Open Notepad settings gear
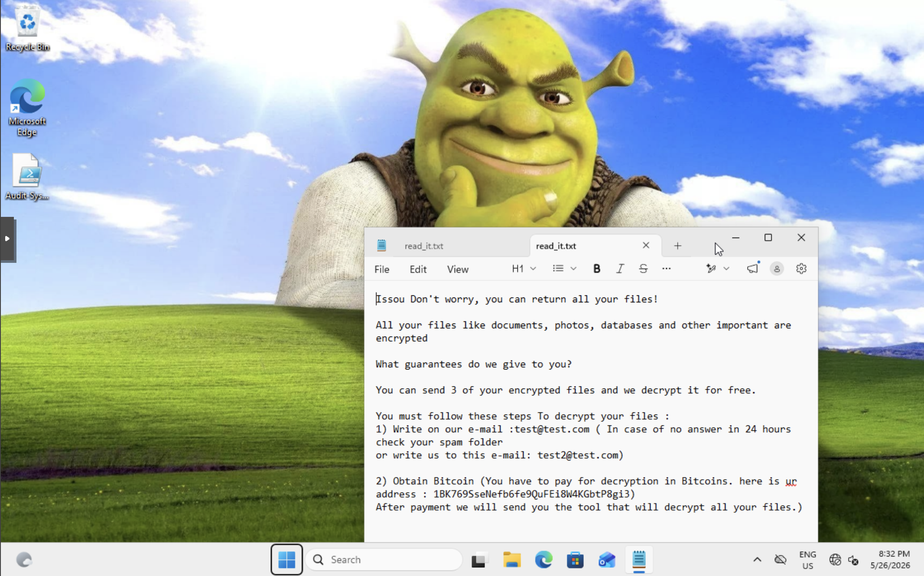 click(801, 269)
